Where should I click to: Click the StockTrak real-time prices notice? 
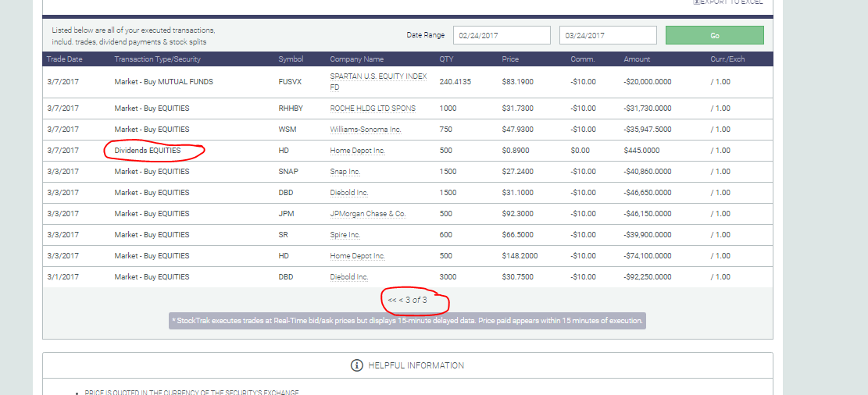point(407,321)
